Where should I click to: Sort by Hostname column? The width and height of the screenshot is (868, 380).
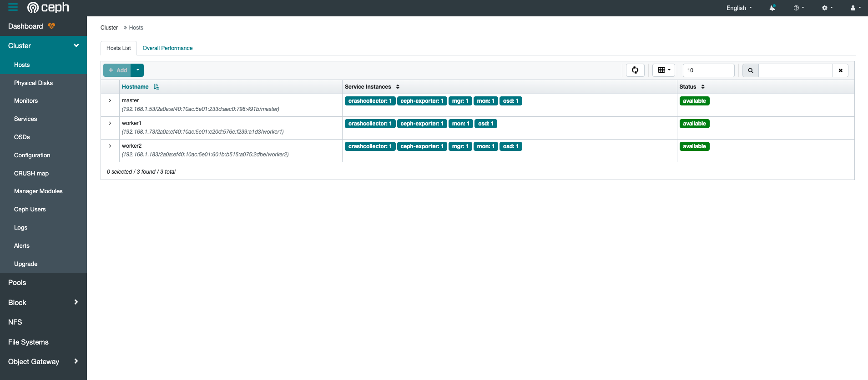135,87
